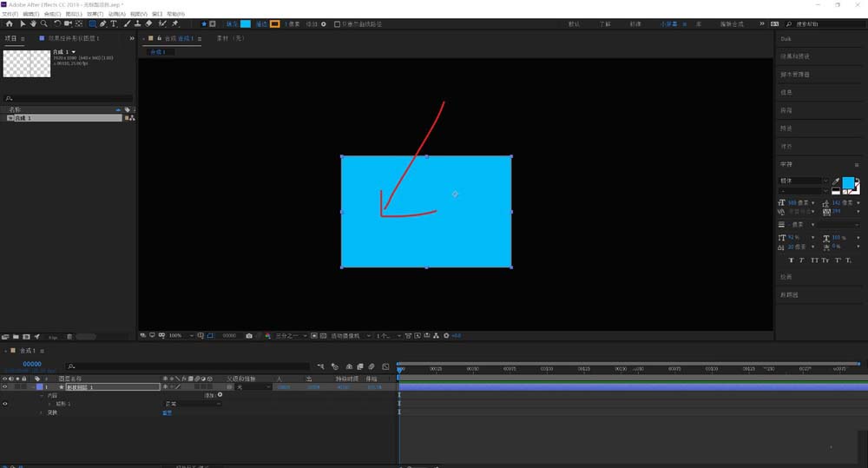868x468 pixels.
Task: Click the blue fill color swatch in toolbar
Action: 246,23
